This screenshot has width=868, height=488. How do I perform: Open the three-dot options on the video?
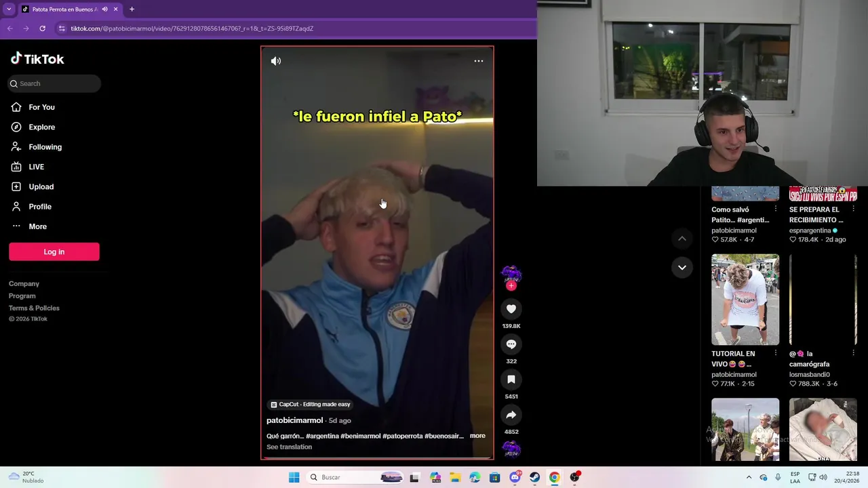pyautogui.click(x=479, y=61)
